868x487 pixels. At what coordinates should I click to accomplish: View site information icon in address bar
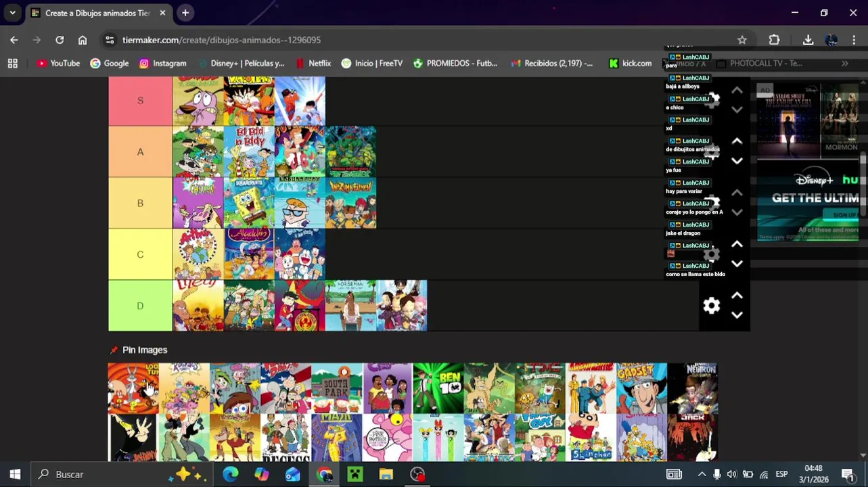[x=110, y=40]
